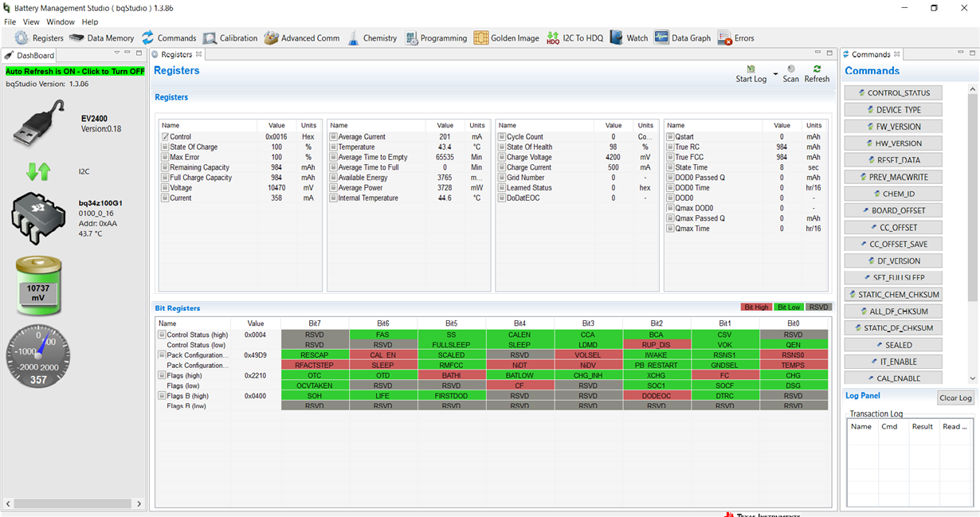Open the Golden Image tool
Screen dimensions: 980x517
pyautogui.click(x=507, y=38)
